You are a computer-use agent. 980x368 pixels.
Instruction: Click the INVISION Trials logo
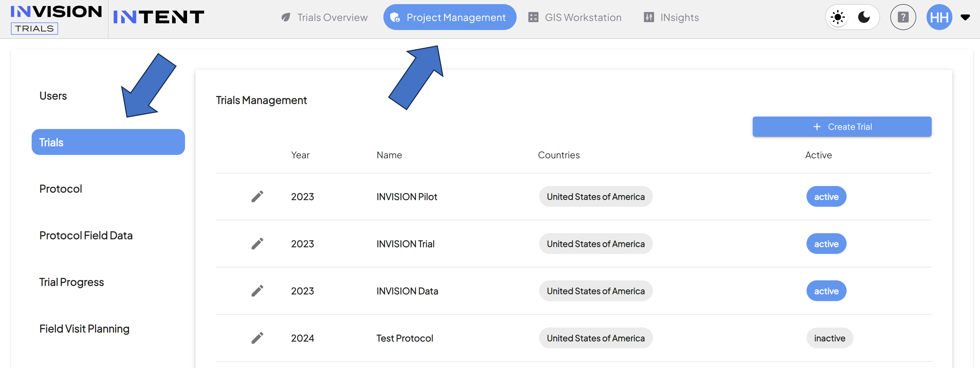[x=56, y=19]
